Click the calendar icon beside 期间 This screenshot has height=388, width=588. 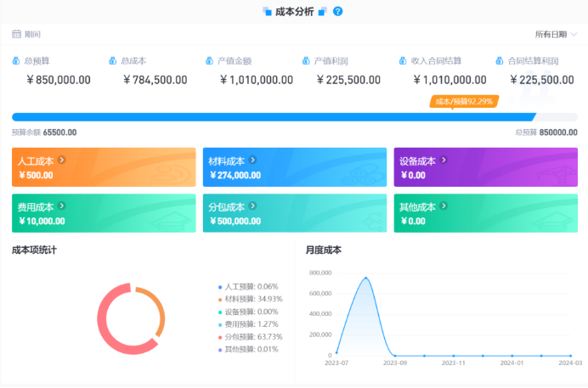click(x=16, y=34)
